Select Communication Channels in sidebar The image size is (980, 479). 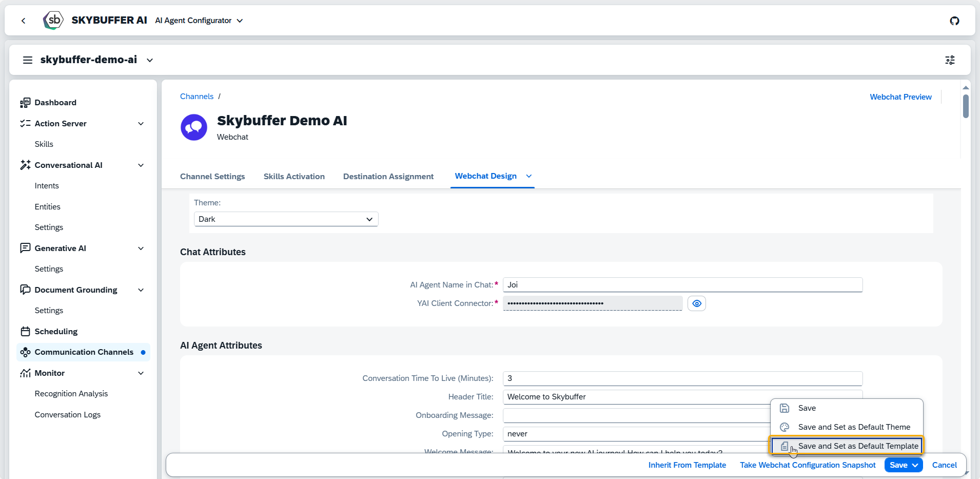[83, 352]
